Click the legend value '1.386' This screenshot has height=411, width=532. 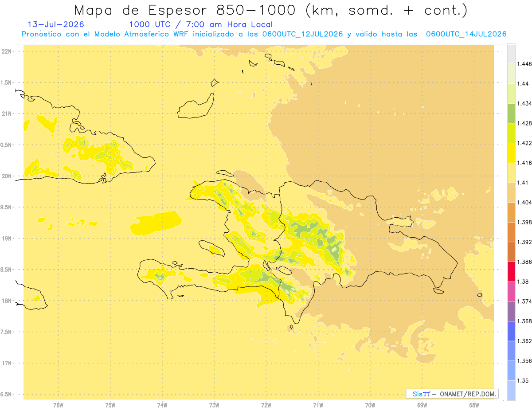pyautogui.click(x=524, y=262)
